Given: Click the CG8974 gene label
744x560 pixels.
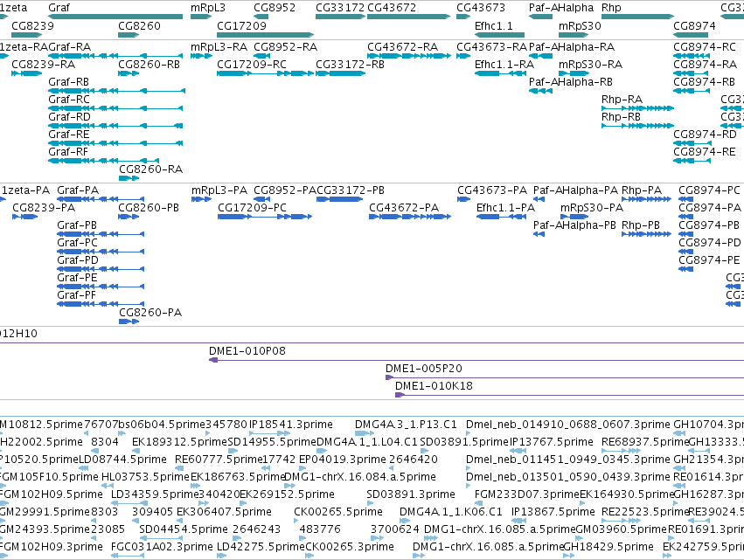Looking at the screenshot, I should click(x=695, y=26).
